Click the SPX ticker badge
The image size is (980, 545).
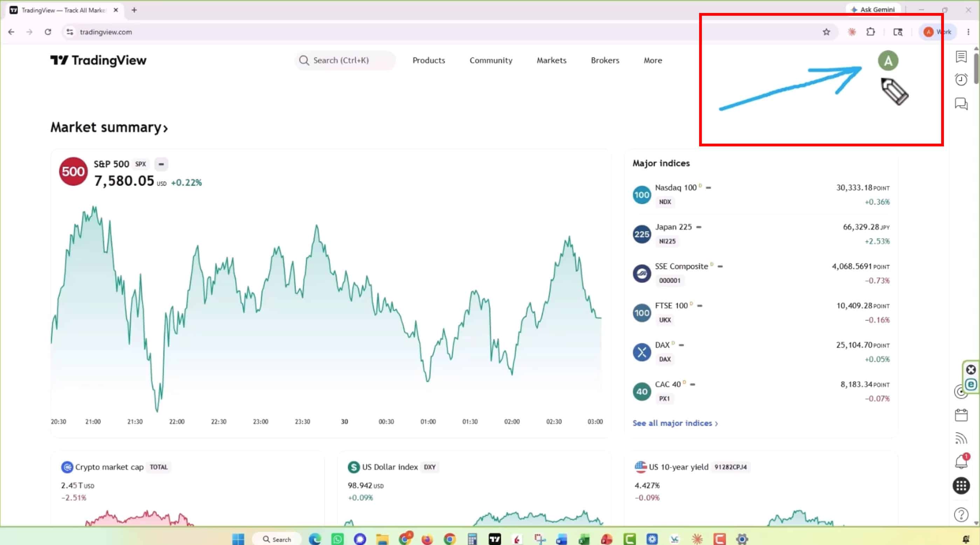[140, 164]
